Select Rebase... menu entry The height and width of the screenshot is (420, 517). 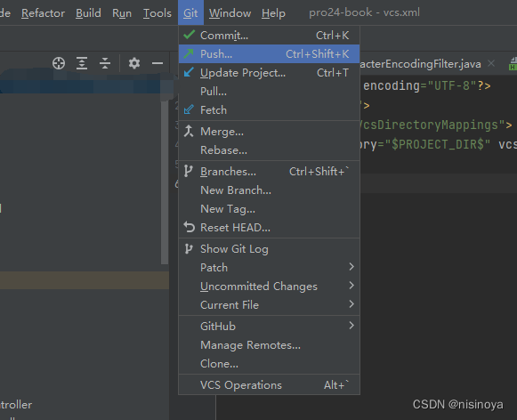click(269, 150)
